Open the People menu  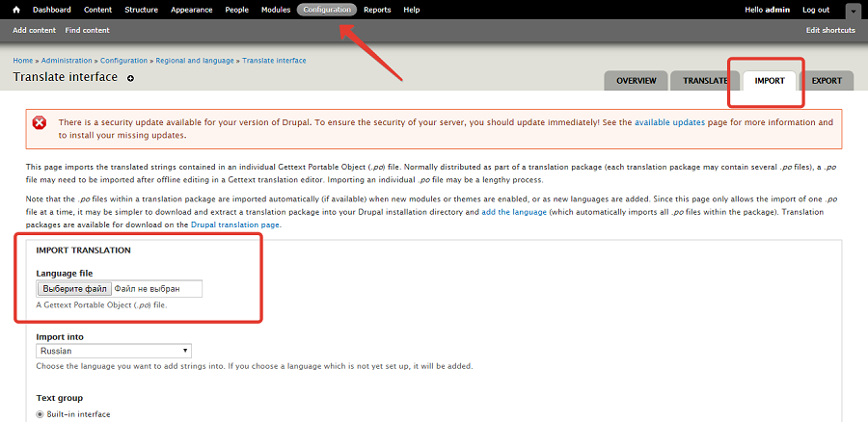(237, 10)
